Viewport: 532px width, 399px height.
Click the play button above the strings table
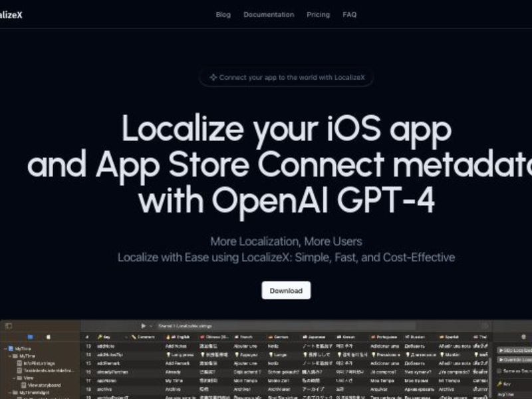[x=143, y=326]
